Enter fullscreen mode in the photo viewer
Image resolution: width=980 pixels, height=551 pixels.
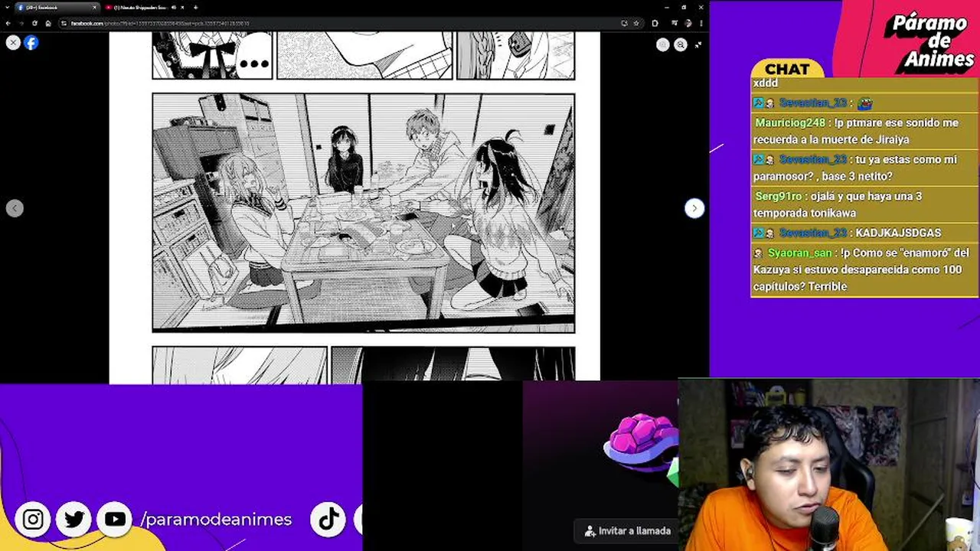tap(698, 45)
